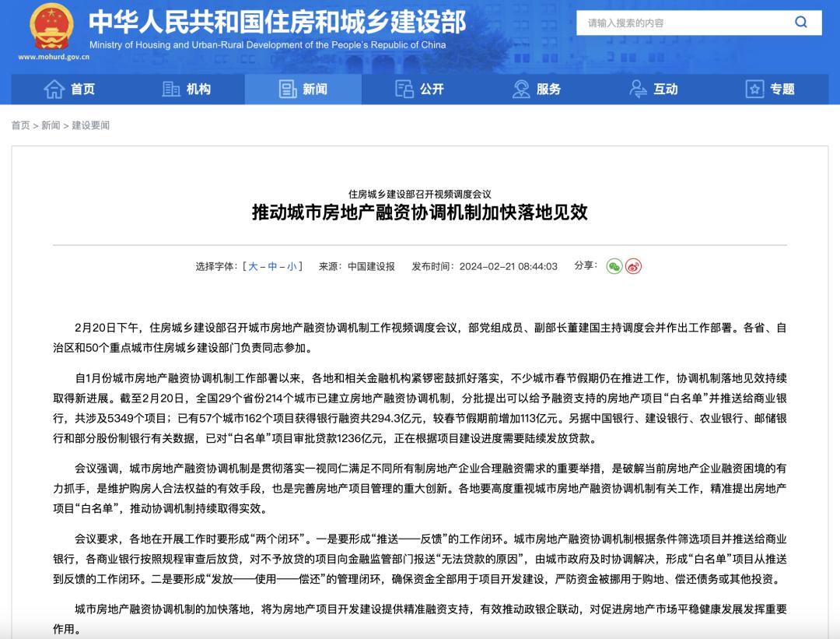Click publish time 2024-02-21 08:44:03
The width and height of the screenshot is (840, 639).
[509, 266]
